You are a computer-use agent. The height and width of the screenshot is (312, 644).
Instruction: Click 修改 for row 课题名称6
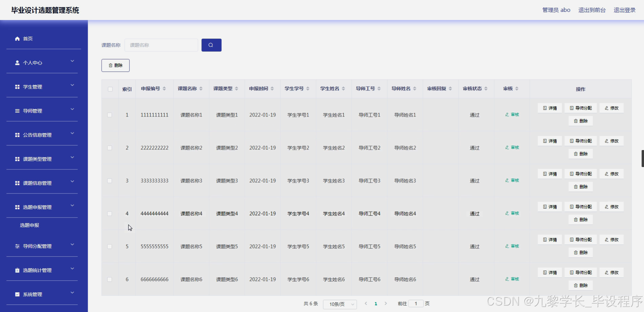tap(611, 272)
